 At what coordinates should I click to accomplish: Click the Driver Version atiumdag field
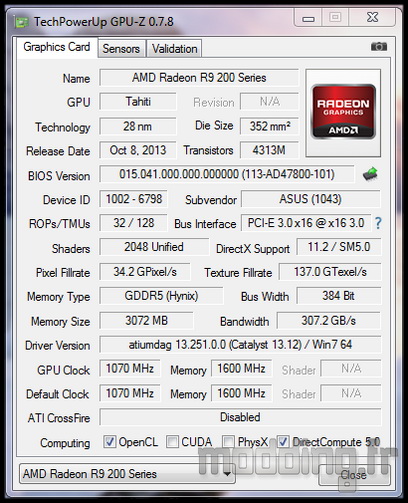point(240,344)
